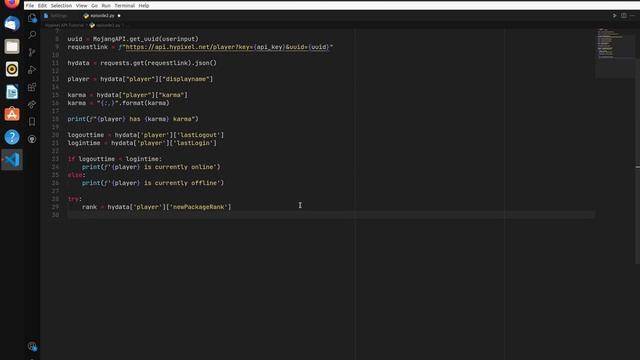640x360 pixels.
Task: Open the View menu
Action: pyautogui.click(x=81, y=6)
